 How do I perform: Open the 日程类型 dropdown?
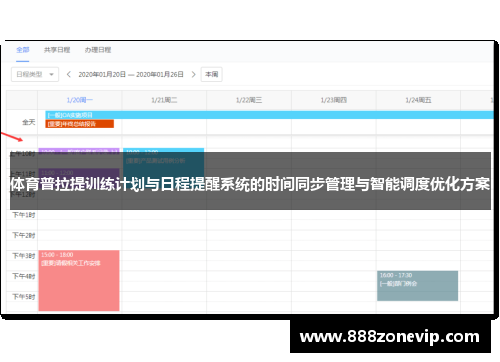click(35, 74)
